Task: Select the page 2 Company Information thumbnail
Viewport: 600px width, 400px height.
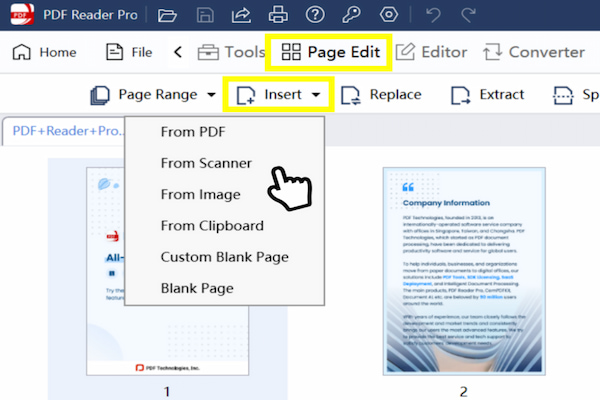Action: click(464, 271)
